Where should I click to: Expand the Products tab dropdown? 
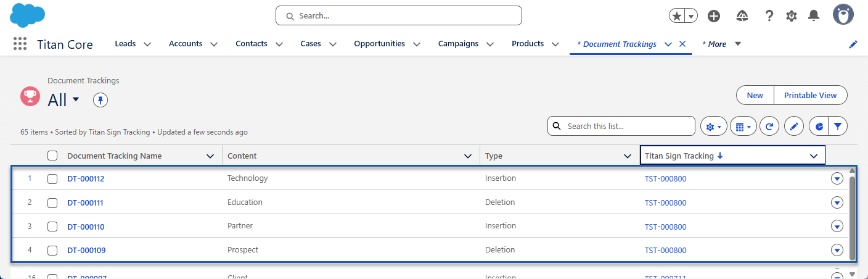point(555,44)
